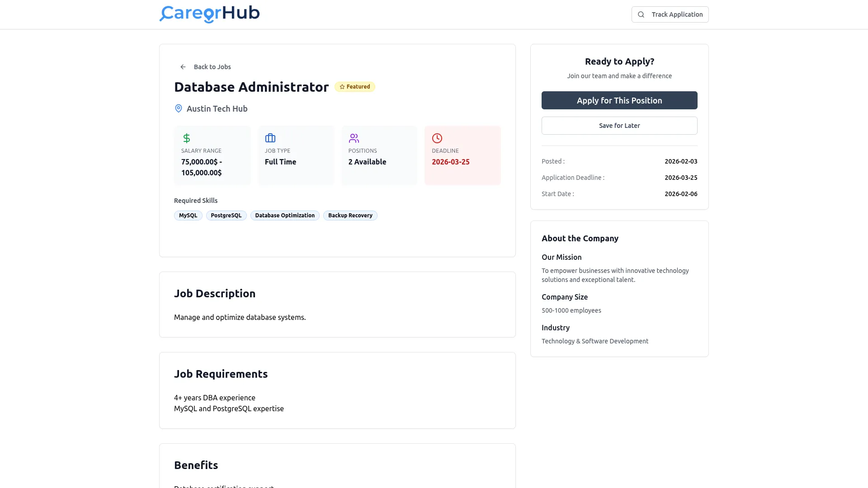The image size is (868, 488).
Task: Click the Full Time job type value
Action: [280, 162]
